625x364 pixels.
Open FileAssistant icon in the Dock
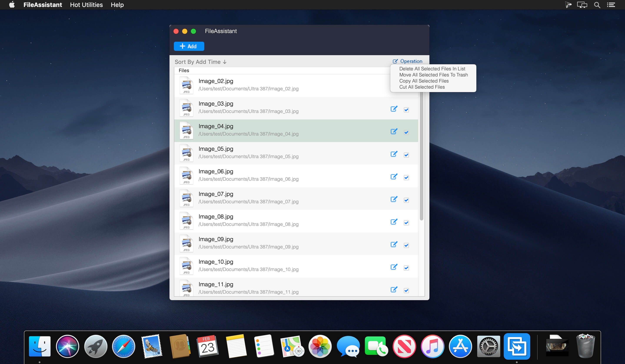click(x=517, y=346)
